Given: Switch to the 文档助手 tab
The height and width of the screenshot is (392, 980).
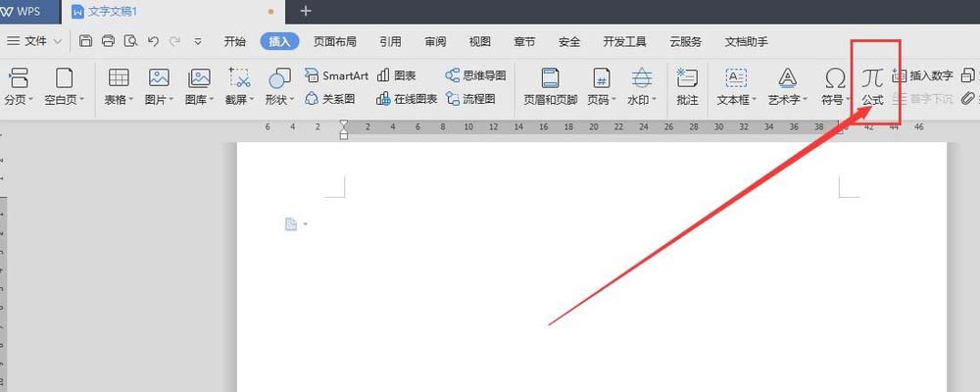Looking at the screenshot, I should point(746,42).
